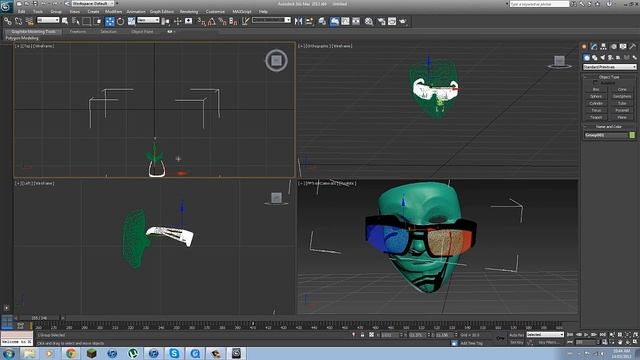The image size is (640, 360).
Task: Toggle 3D Snaps
Action: pos(201,21)
